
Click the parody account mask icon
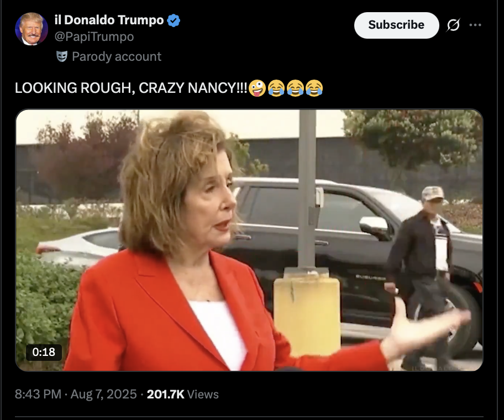[x=62, y=56]
